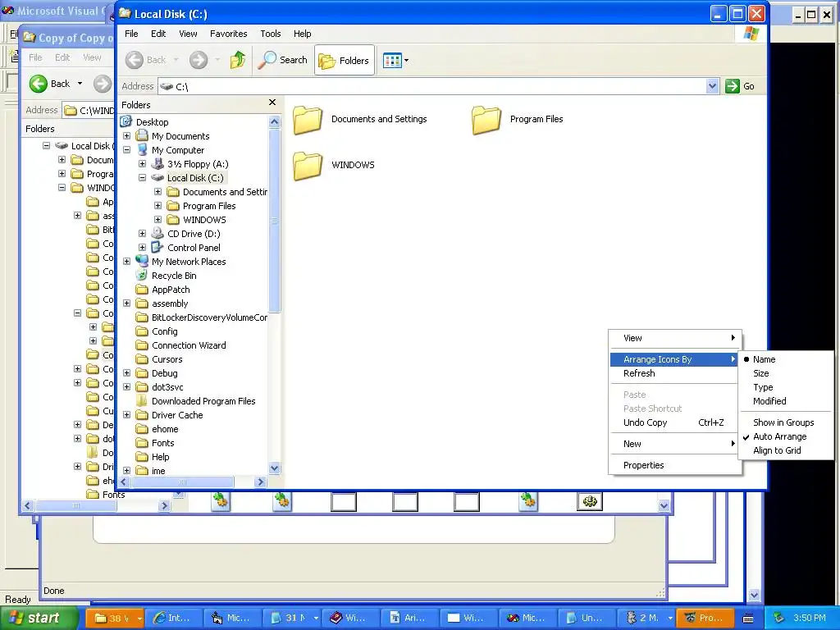This screenshot has height=630, width=840.
Task: Select Desktop in folder tree
Action: pos(152,122)
